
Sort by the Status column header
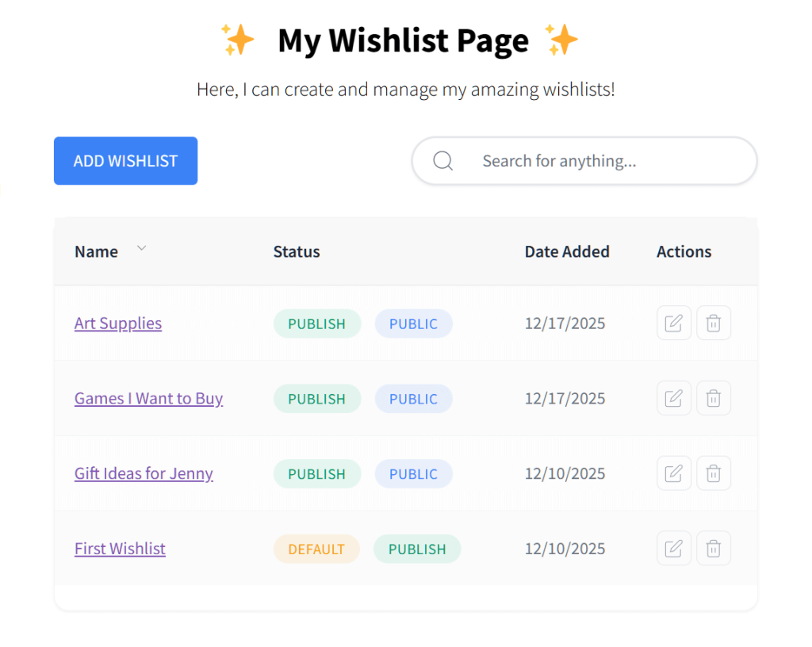coord(296,251)
